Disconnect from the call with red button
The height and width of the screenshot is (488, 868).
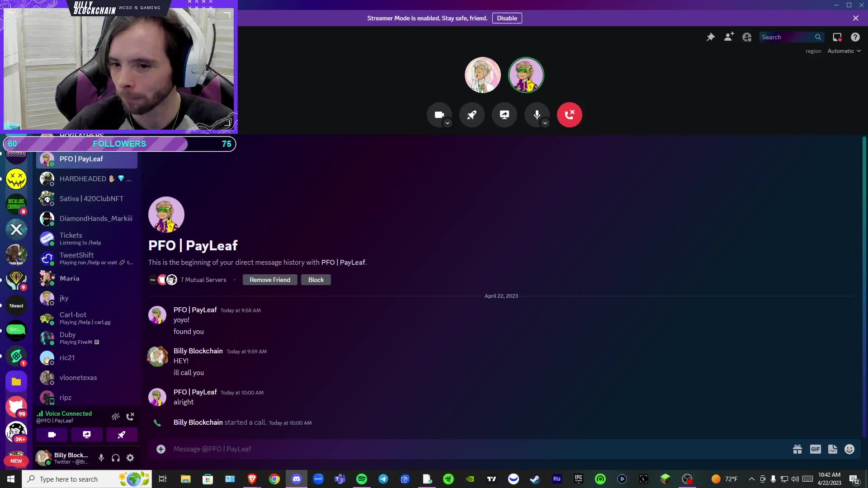(x=569, y=115)
